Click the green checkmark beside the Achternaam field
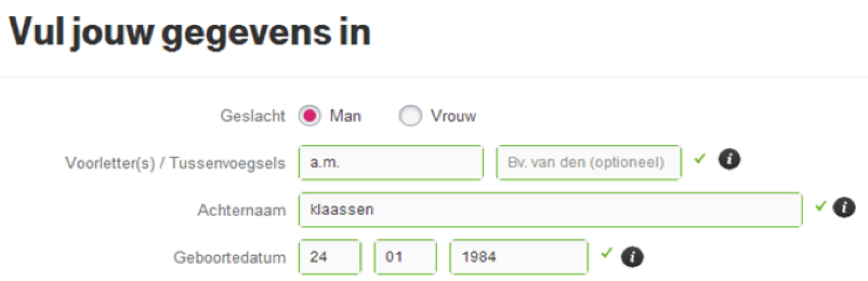The image size is (868, 281). (821, 206)
